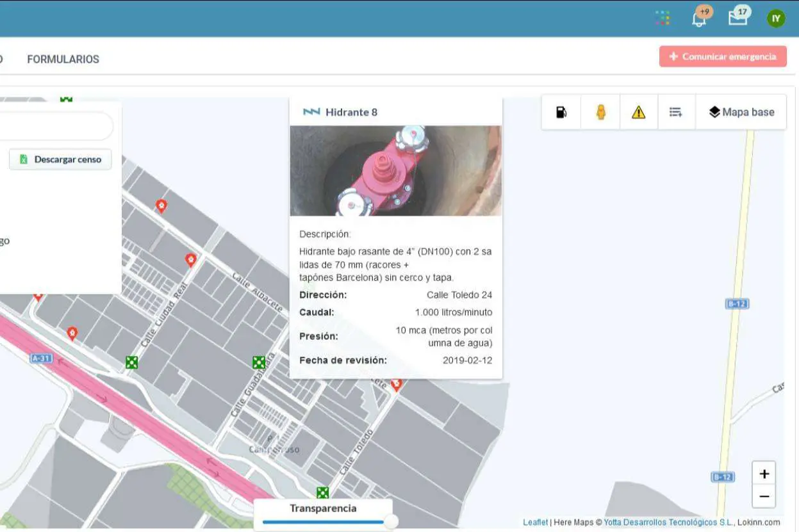Zoom out of the map

tap(764, 496)
